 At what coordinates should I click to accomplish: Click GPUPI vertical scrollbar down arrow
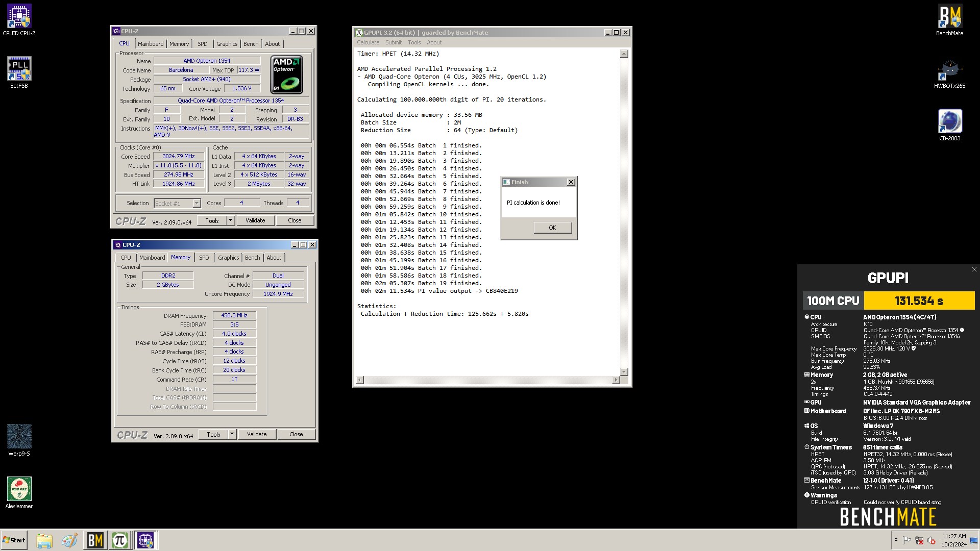[x=624, y=372]
